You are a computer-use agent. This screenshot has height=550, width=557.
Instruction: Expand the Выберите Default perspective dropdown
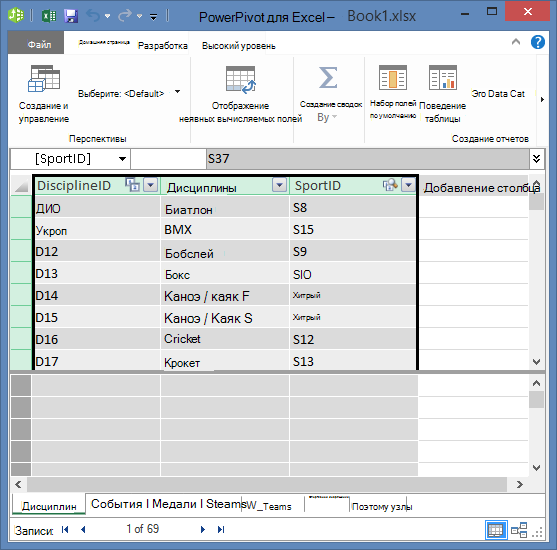coord(178,92)
